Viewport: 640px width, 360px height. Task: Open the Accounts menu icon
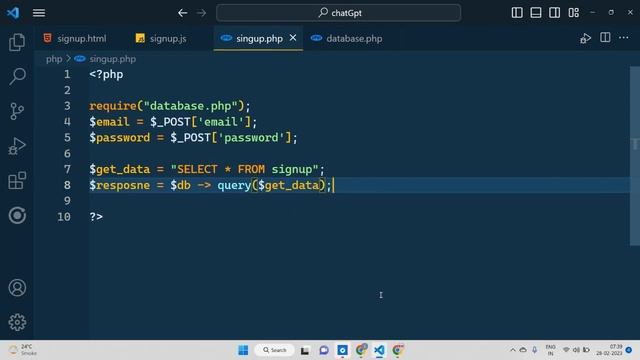point(17,288)
